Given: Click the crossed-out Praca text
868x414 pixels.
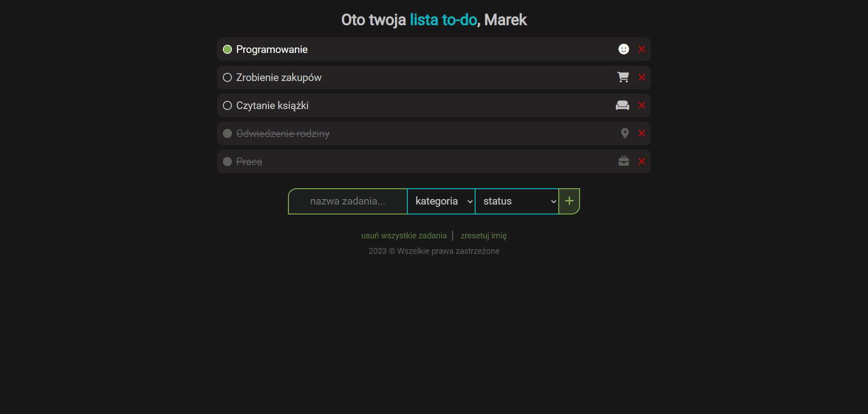Looking at the screenshot, I should (x=249, y=162).
